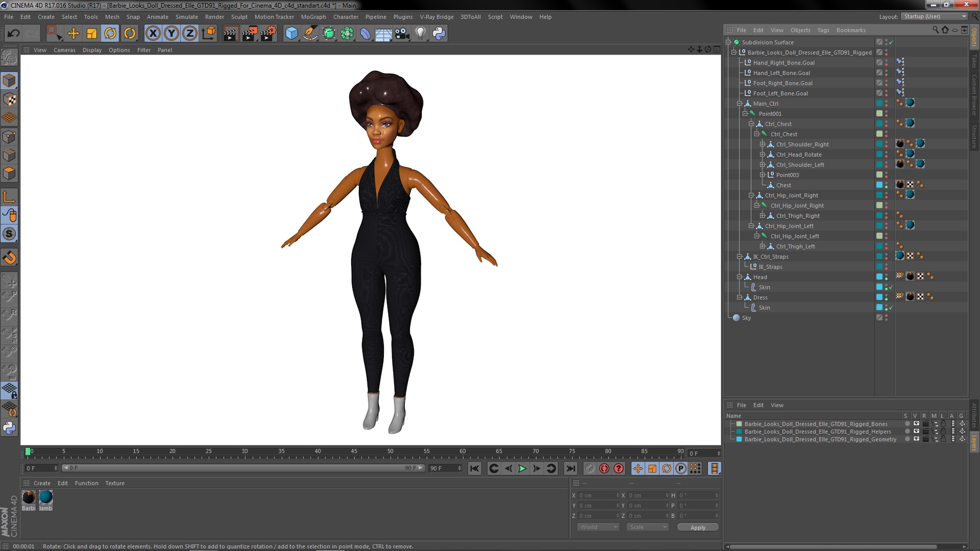Toggle Subdivision Surface enable checkmark
The image size is (980, 551).
pos(891,42)
